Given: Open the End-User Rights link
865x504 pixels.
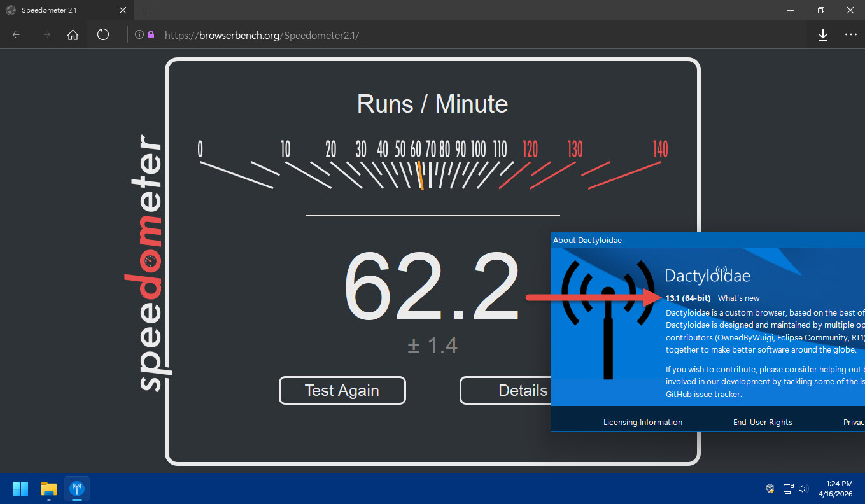Looking at the screenshot, I should (763, 422).
